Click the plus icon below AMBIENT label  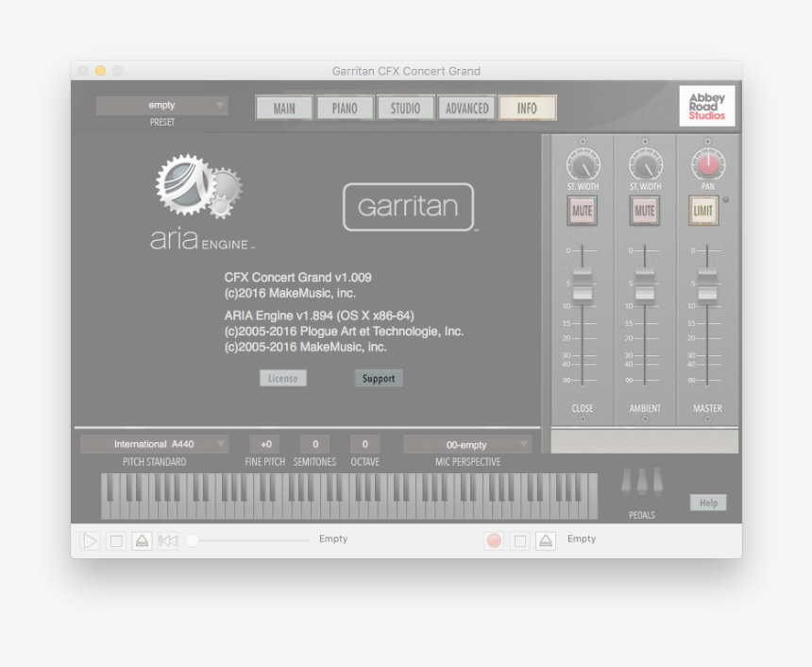pos(645,419)
